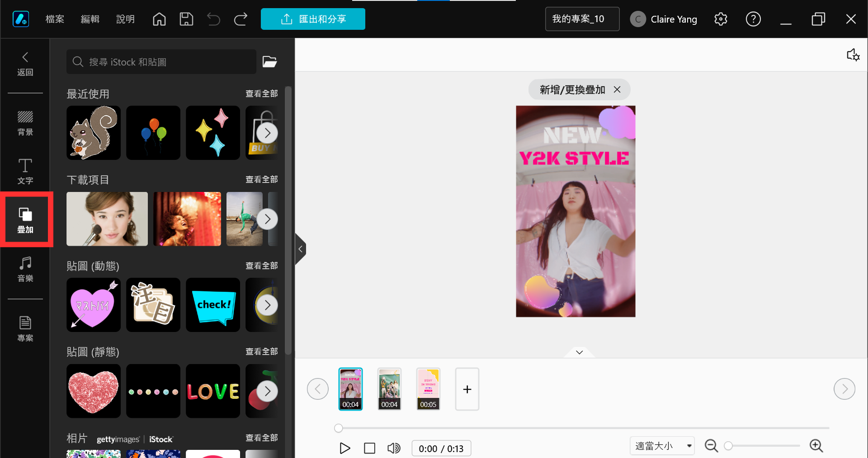Click the zoom slider handle
Viewport: 868px width, 458px height.
pyautogui.click(x=728, y=446)
